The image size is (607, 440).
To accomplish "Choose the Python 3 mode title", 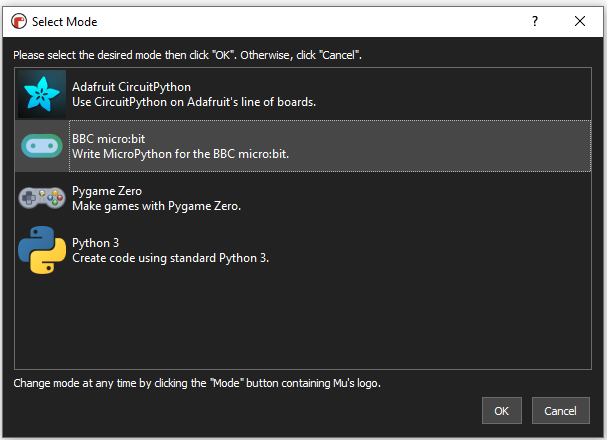I will click(95, 243).
